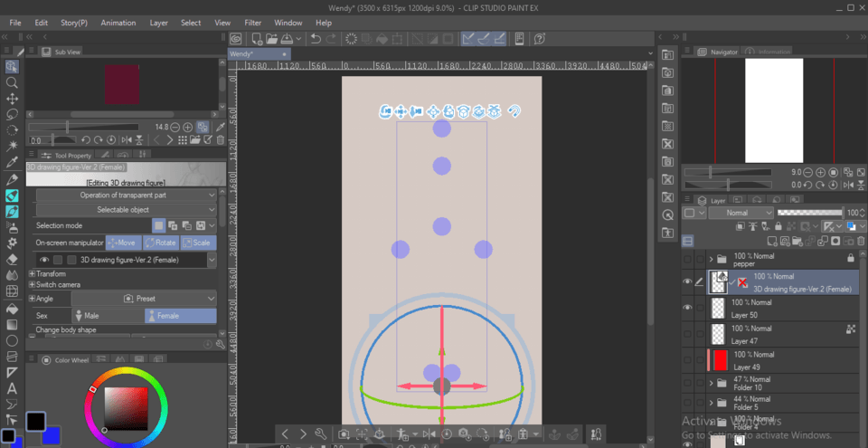This screenshot has height=448, width=868.
Task: Select Male sex for figure
Action: tap(108, 316)
